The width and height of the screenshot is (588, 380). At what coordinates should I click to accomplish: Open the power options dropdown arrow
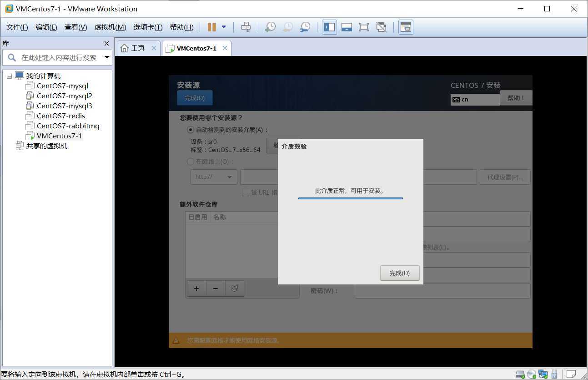[x=224, y=27]
